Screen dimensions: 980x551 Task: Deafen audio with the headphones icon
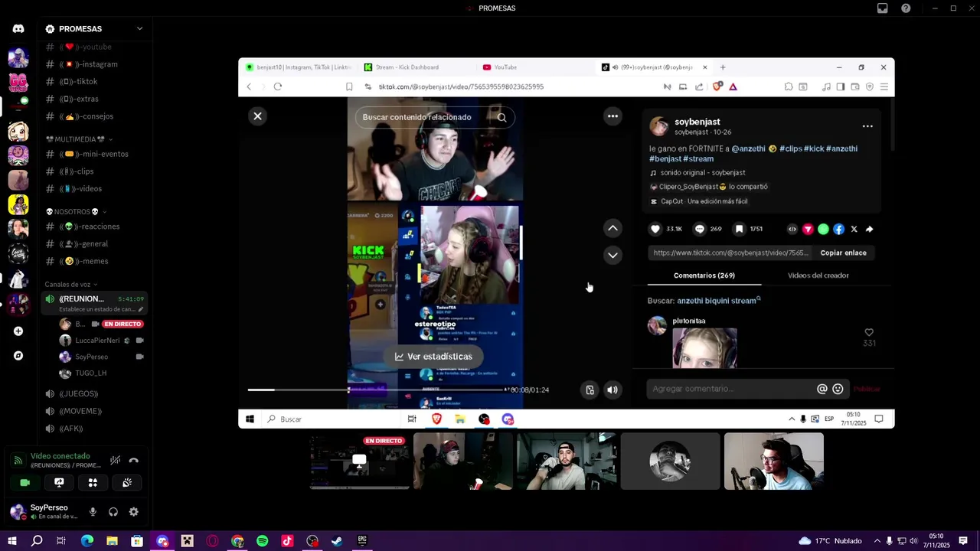[x=113, y=512]
